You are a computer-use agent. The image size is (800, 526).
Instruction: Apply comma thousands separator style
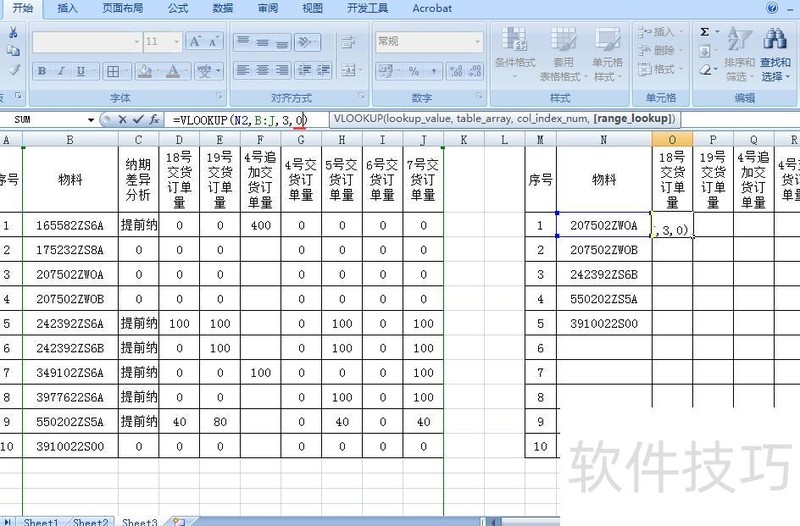pyautogui.click(x=433, y=71)
